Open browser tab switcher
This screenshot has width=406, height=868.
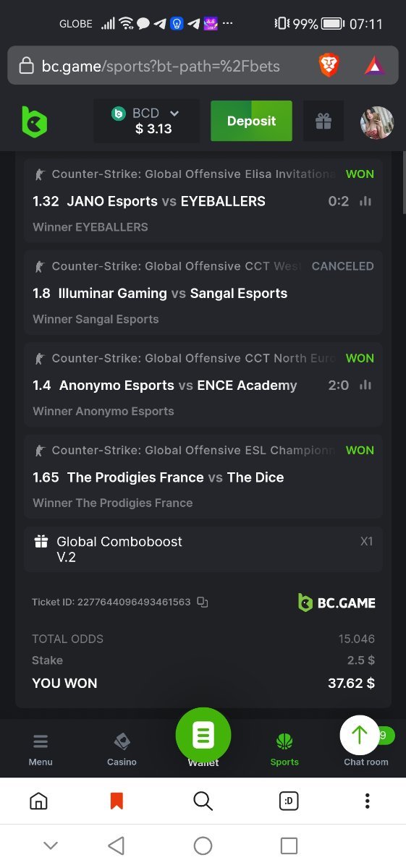click(x=289, y=801)
